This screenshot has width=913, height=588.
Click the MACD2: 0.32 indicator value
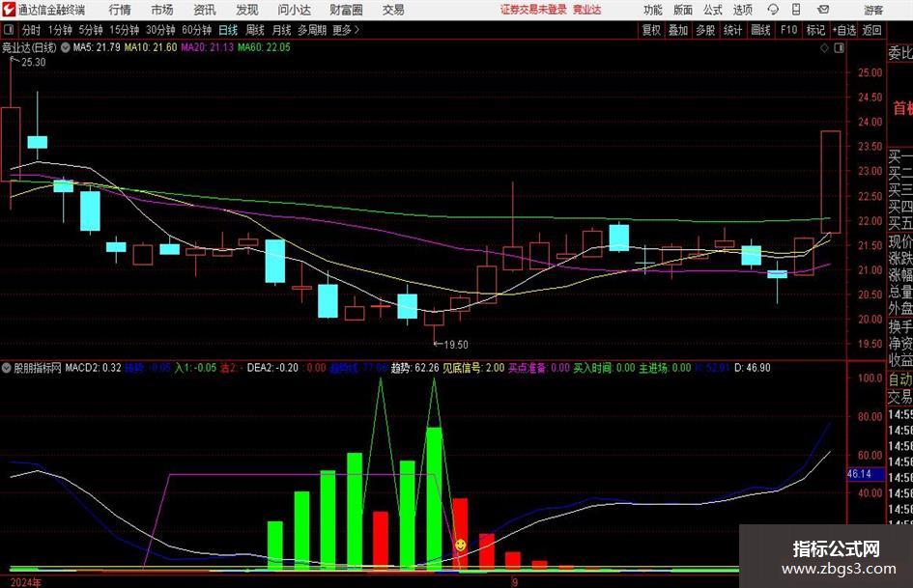[93, 368]
